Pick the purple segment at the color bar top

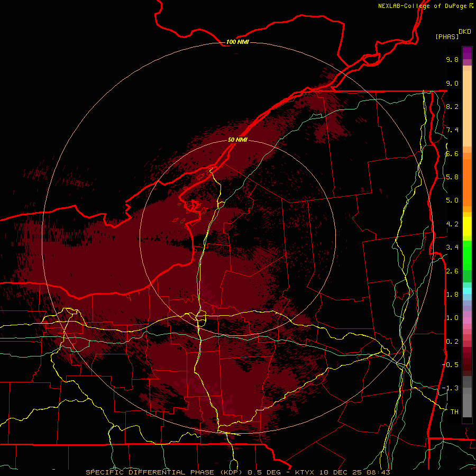[467, 53]
